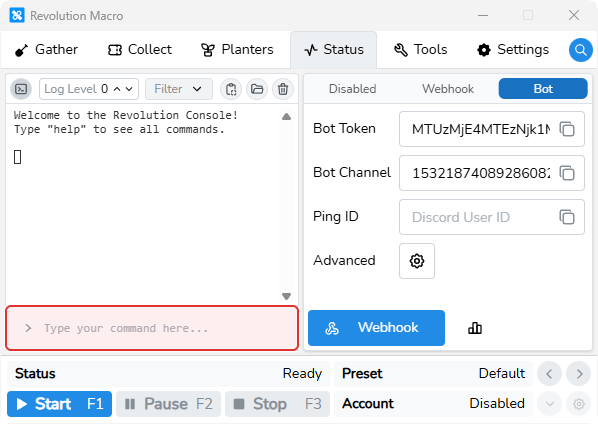Copy the Bot Channel value
The image size is (598, 424).
[567, 173]
